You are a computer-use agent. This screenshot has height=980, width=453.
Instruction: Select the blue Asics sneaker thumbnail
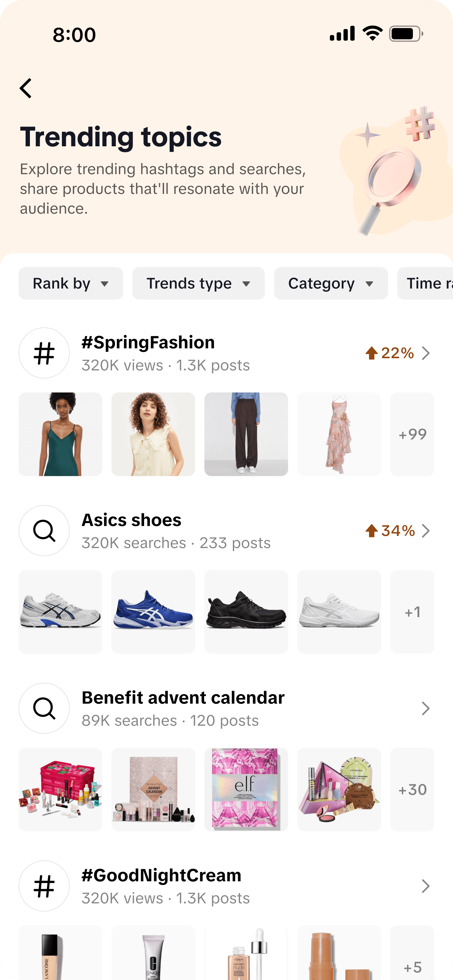pyautogui.click(x=153, y=612)
